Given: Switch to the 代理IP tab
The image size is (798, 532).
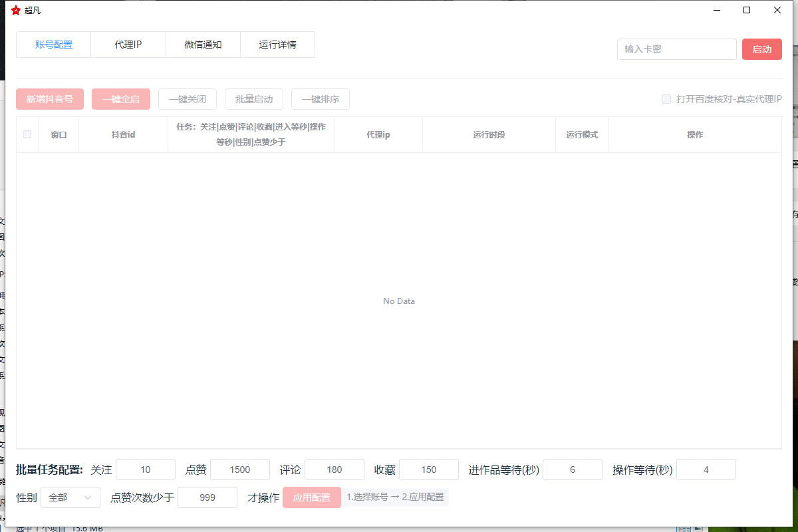Looking at the screenshot, I should point(128,45).
